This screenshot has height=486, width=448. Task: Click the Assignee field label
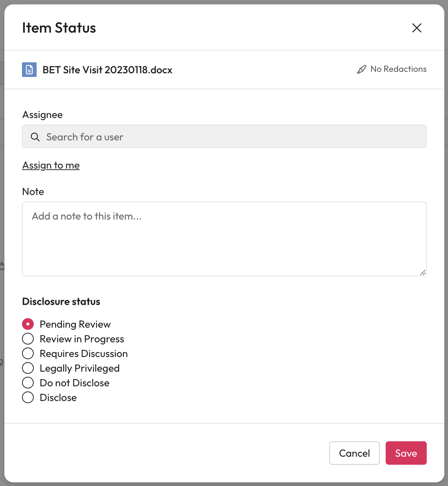(x=43, y=115)
